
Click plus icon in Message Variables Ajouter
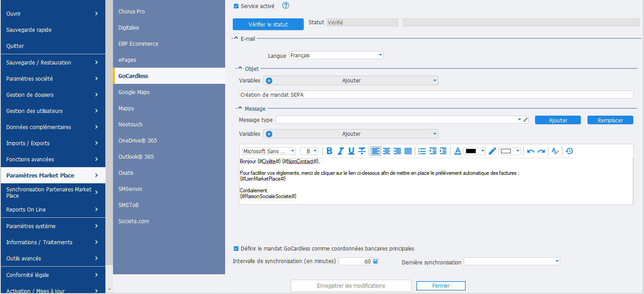tap(269, 134)
